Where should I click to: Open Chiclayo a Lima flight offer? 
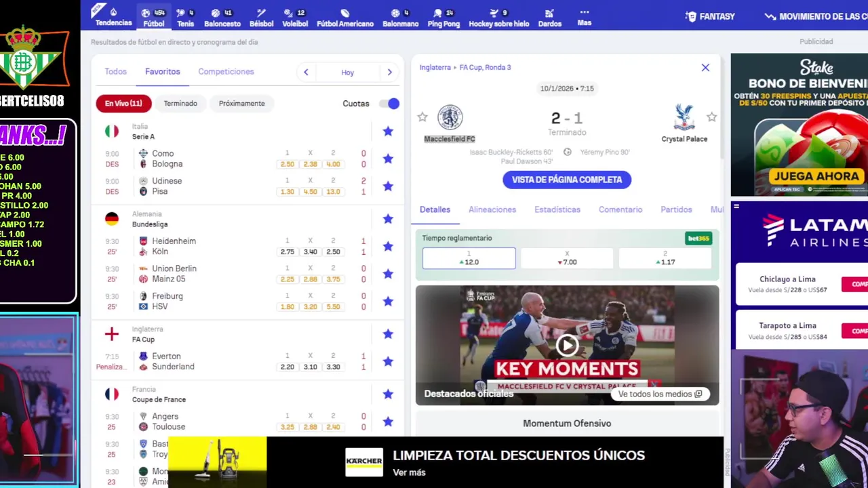802,284
